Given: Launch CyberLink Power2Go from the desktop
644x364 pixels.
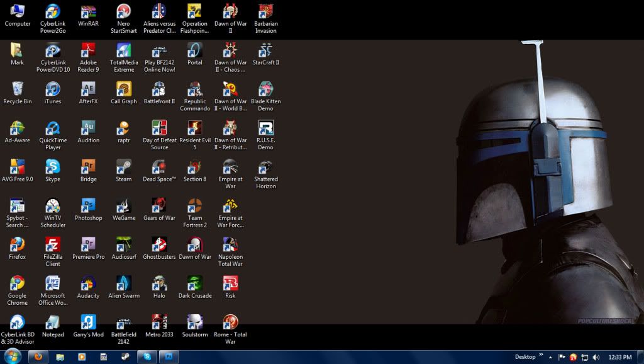Looking at the screenshot, I should (53, 18).
